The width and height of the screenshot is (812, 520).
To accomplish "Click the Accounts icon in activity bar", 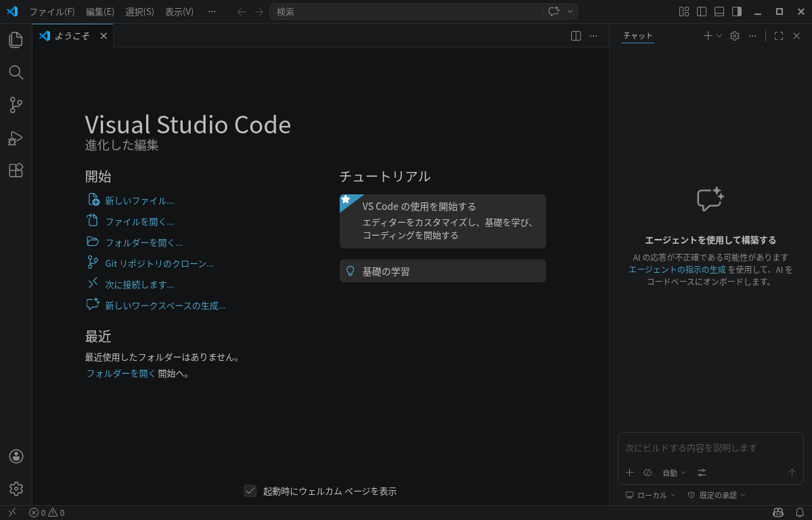I will [16, 456].
